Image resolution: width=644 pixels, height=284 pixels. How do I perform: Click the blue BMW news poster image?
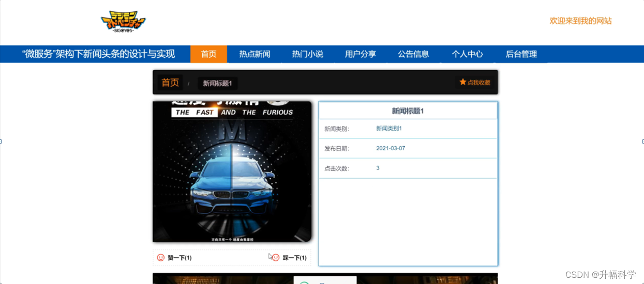pos(232,172)
